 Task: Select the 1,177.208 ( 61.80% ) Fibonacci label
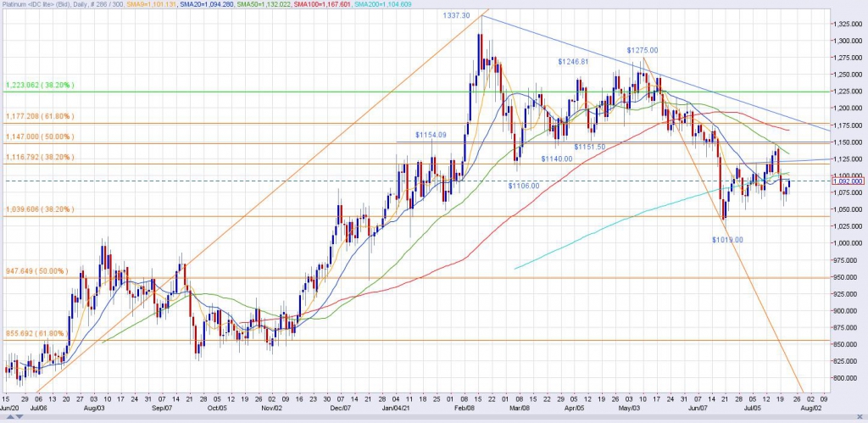point(39,116)
